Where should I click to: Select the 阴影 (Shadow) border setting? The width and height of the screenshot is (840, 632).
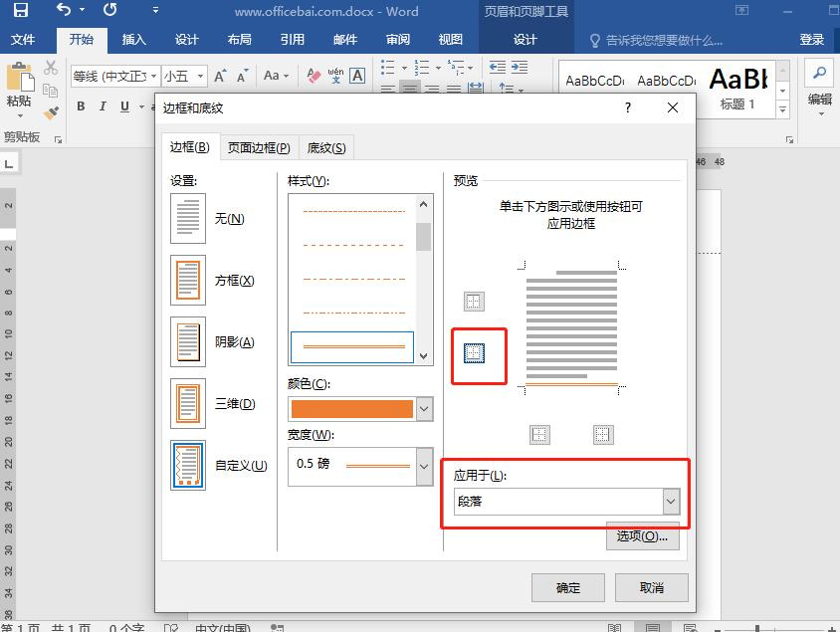click(x=187, y=340)
